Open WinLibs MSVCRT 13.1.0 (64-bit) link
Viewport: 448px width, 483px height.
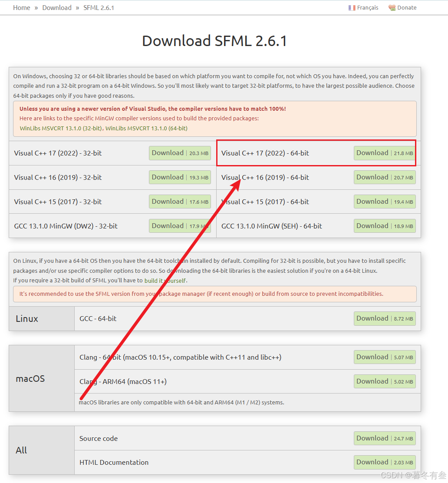point(146,128)
